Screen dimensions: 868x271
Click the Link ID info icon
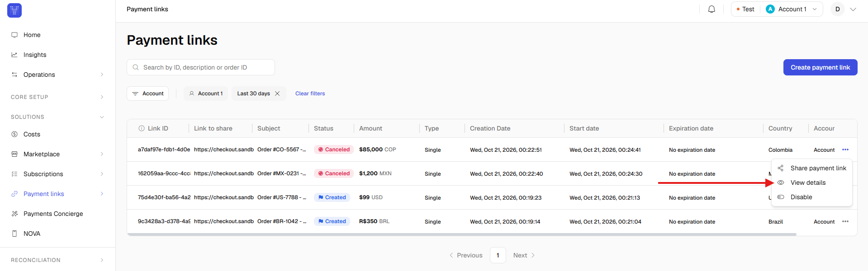click(142, 128)
